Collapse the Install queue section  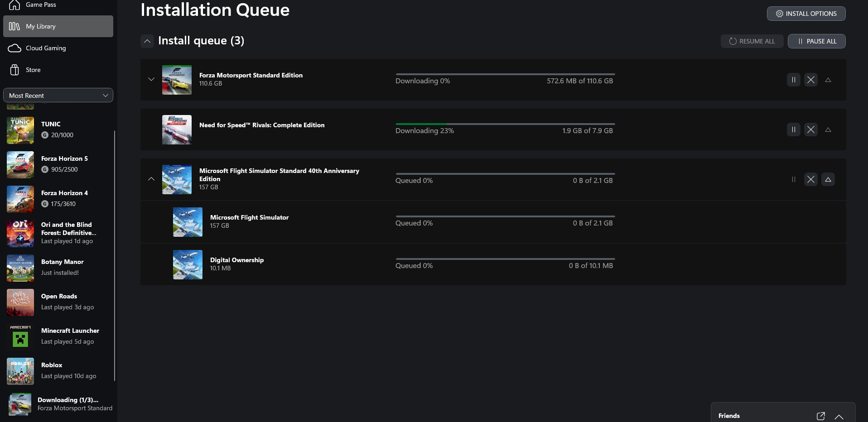[x=147, y=41]
